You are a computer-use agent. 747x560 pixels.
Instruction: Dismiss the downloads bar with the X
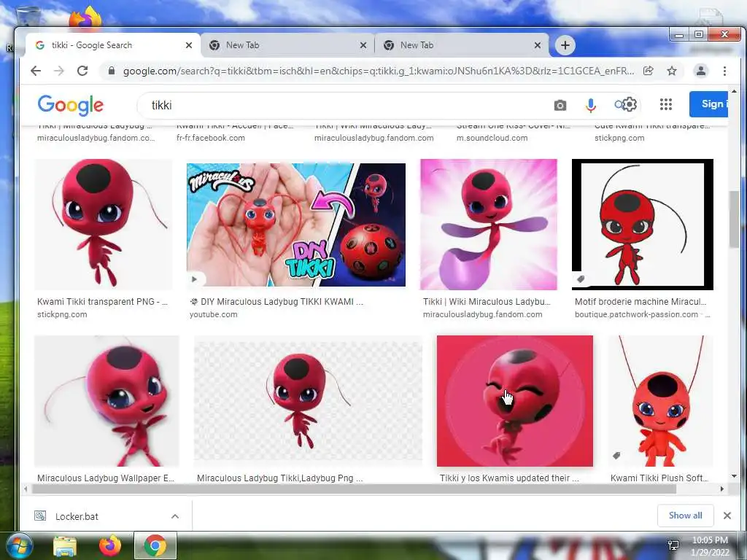[727, 516]
